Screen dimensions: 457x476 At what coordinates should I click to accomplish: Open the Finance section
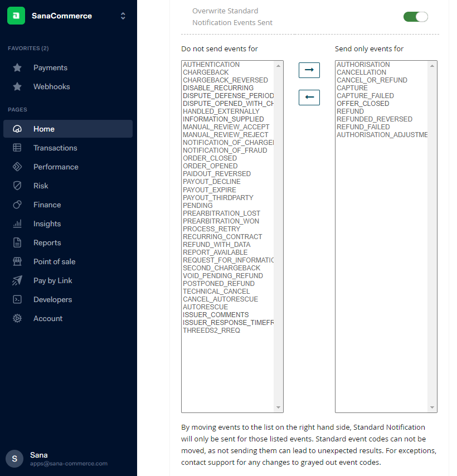coord(47,205)
